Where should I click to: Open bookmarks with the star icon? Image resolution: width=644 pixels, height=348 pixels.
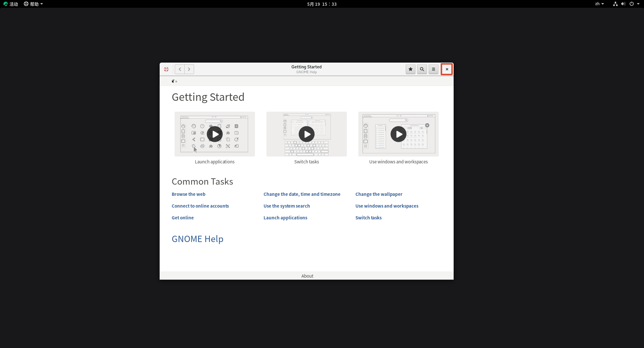click(x=411, y=69)
